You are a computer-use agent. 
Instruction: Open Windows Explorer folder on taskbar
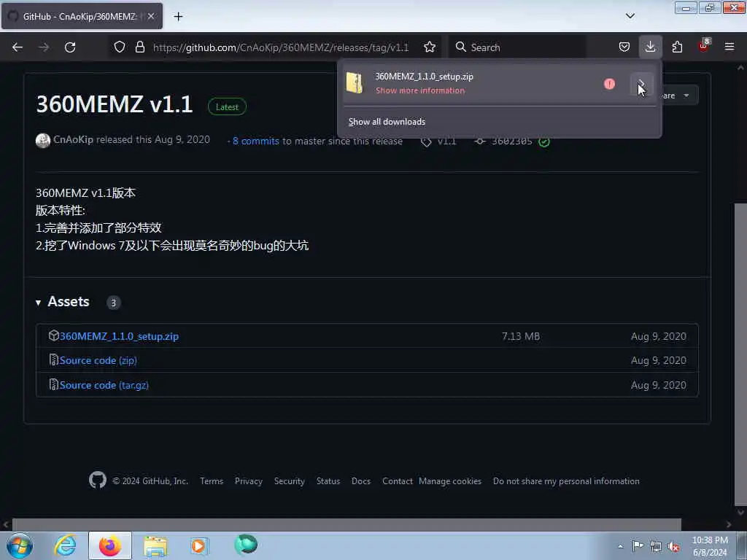(155, 545)
